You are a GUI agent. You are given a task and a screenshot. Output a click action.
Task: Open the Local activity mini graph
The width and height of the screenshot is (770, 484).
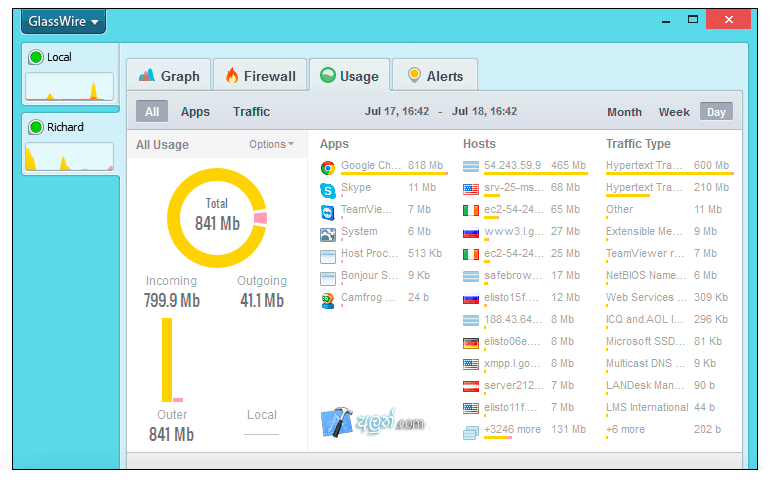(69, 87)
